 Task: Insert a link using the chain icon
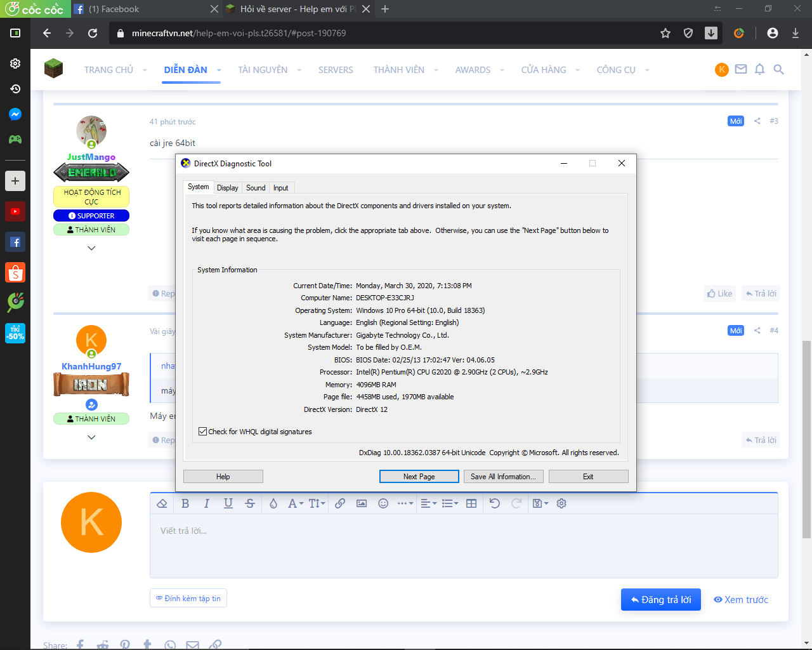click(x=340, y=503)
